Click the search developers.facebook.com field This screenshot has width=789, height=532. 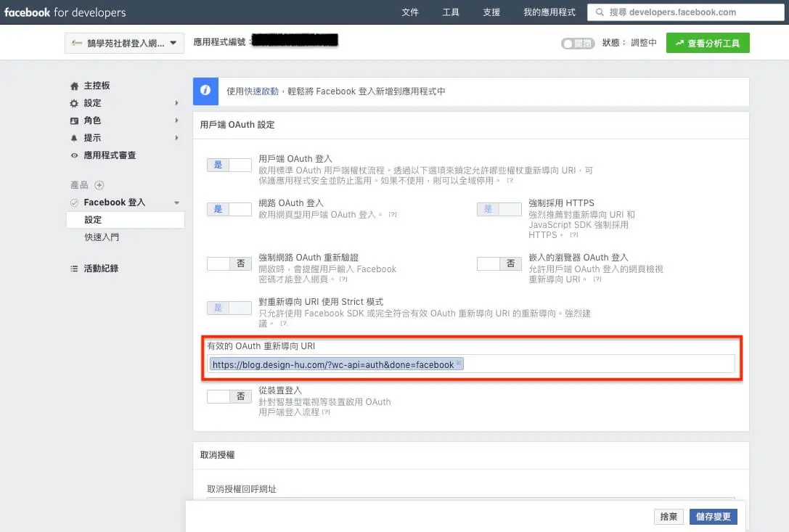point(686,12)
